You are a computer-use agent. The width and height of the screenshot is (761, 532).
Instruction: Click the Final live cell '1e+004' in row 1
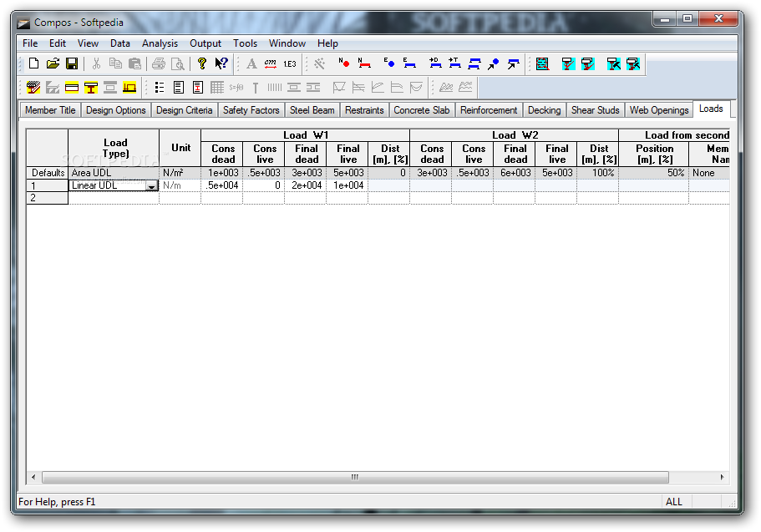pos(347,185)
